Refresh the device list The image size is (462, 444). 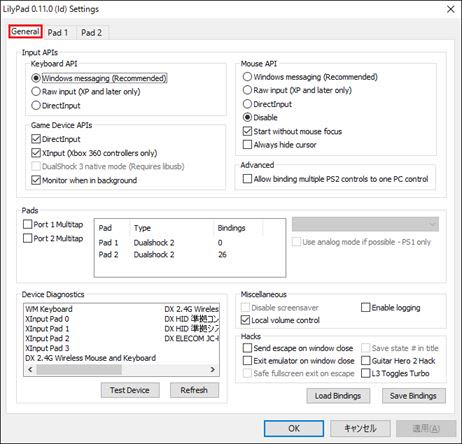(194, 390)
